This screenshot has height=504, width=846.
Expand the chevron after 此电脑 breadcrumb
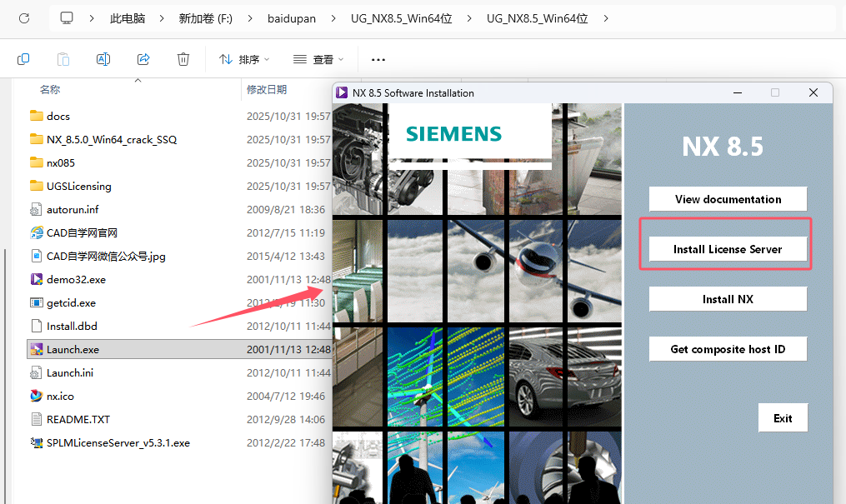click(162, 18)
